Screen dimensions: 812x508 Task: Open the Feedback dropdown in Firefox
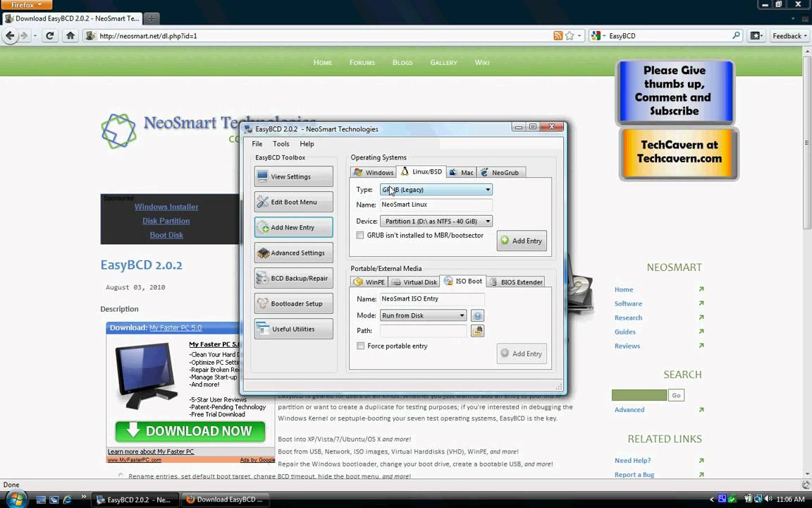click(789, 36)
